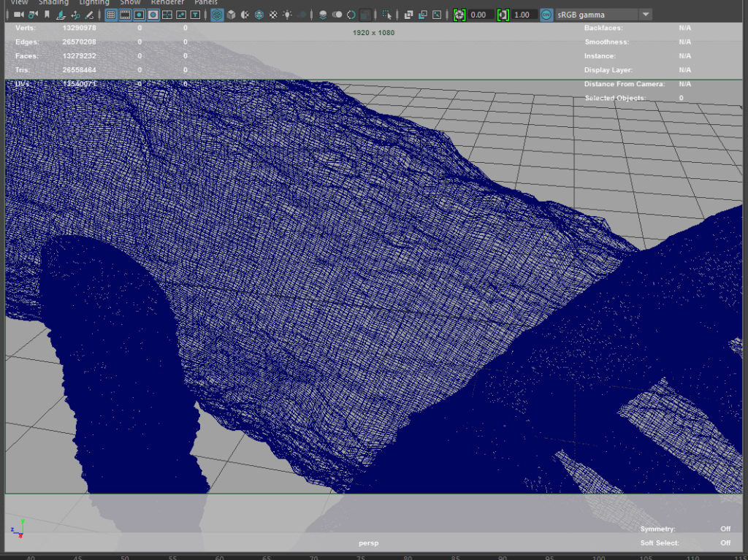Click the Smoothness HUD label

[607, 42]
